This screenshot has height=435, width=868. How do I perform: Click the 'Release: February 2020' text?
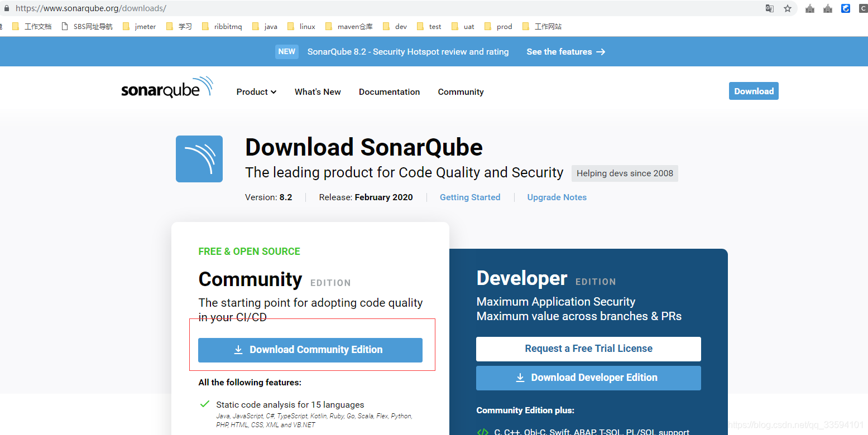[x=366, y=197]
